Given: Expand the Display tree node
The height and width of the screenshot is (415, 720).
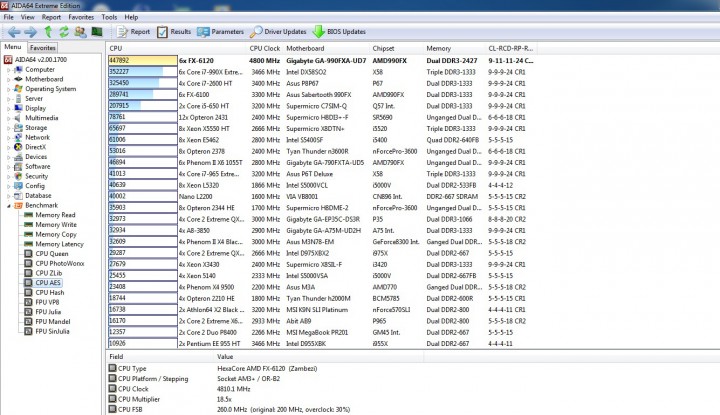Looking at the screenshot, I should point(8,108).
